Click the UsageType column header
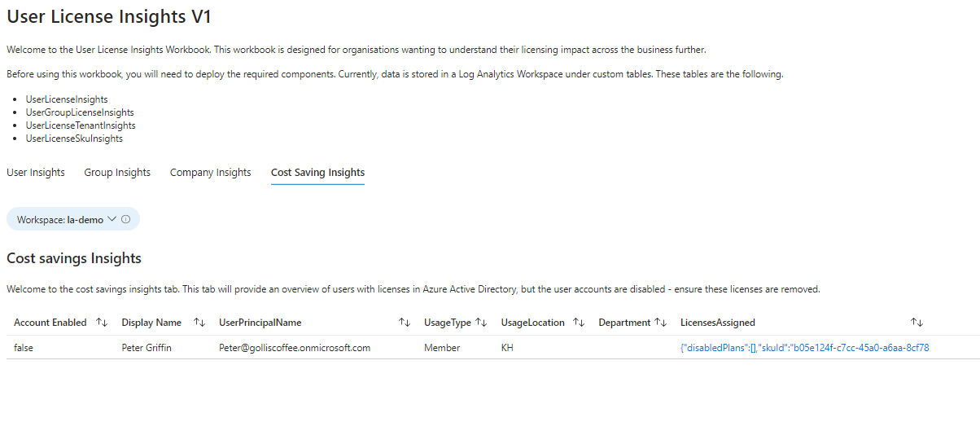980x422 pixels. click(x=448, y=323)
